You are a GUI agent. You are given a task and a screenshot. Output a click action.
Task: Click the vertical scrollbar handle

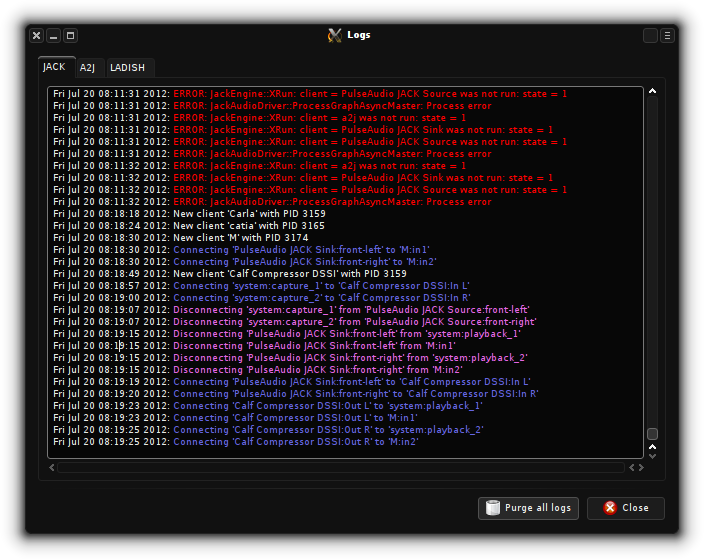click(x=652, y=434)
